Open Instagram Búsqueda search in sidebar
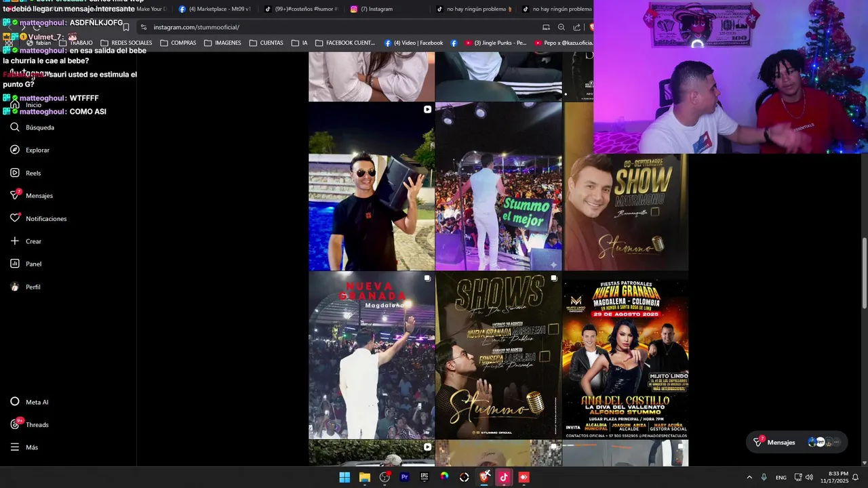Screen dimensions: 868x488 pos(33,127)
